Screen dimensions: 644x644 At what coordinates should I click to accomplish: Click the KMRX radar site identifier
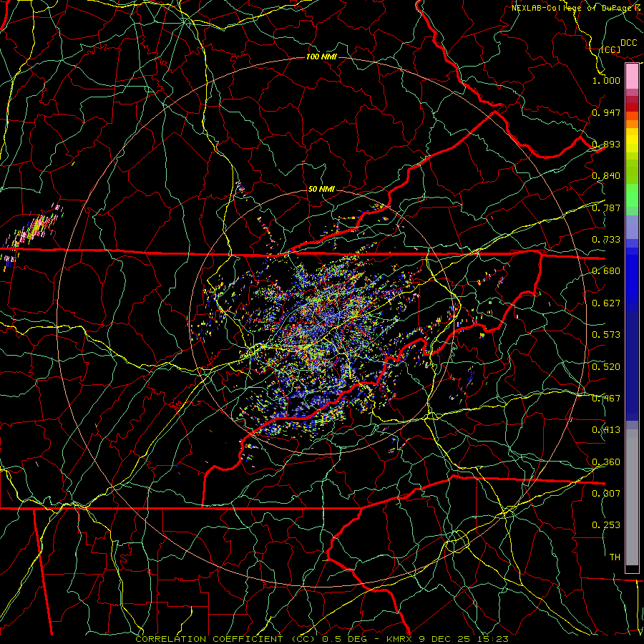coord(401,639)
